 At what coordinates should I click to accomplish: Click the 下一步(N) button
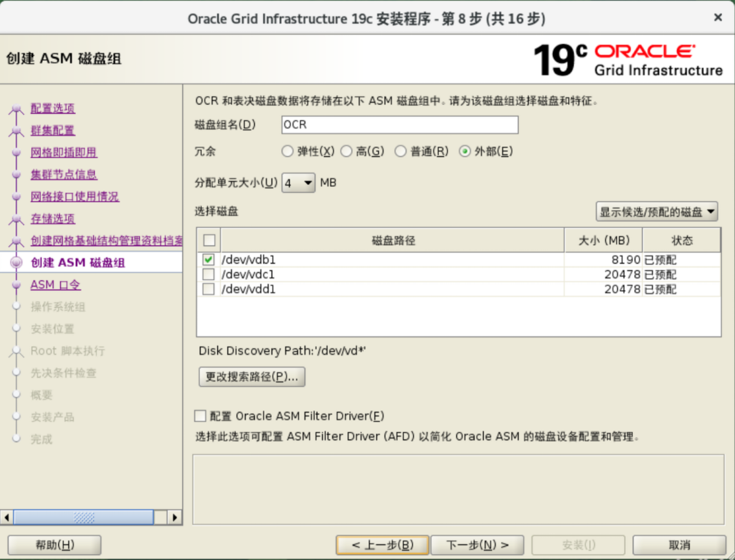click(478, 545)
